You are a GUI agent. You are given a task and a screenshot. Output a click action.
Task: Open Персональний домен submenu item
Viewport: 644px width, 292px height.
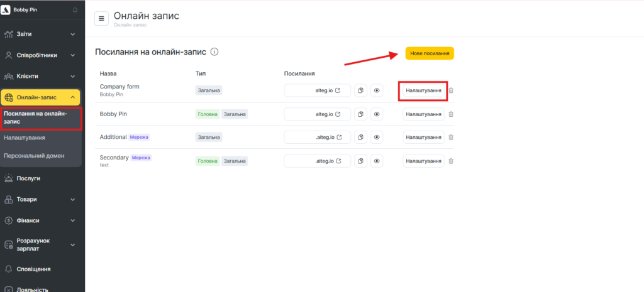[x=33, y=155]
